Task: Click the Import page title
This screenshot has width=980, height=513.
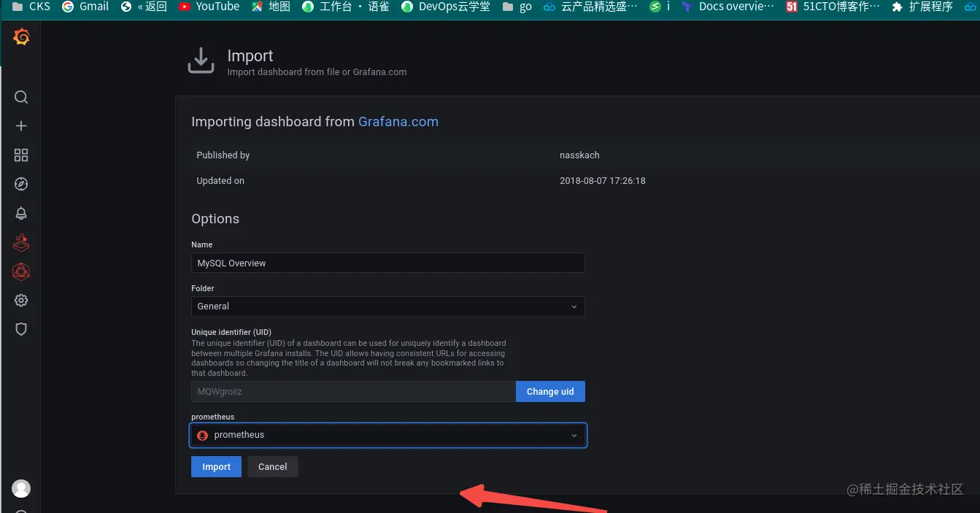Action: [x=250, y=56]
